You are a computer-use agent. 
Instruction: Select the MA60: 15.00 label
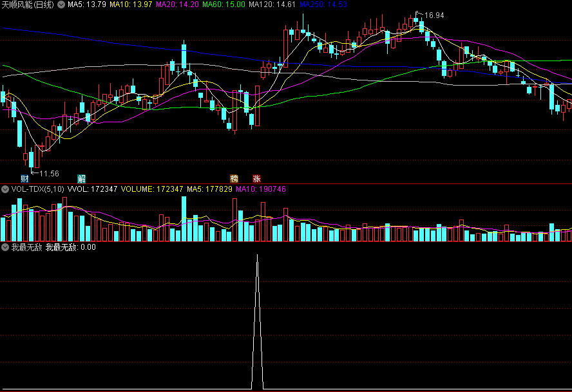[x=224, y=5]
